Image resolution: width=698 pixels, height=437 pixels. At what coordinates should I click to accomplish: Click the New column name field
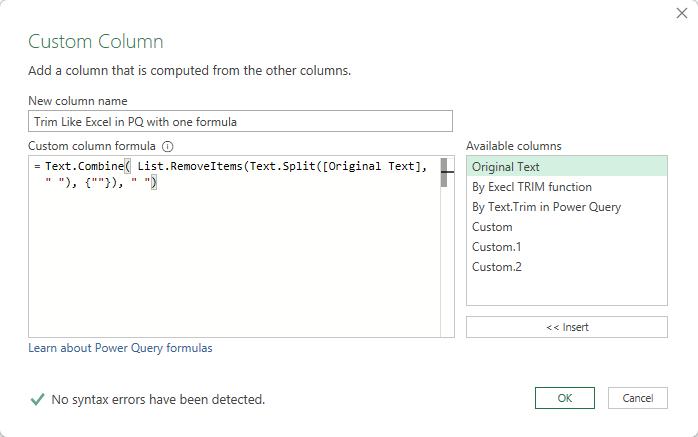[240, 122]
